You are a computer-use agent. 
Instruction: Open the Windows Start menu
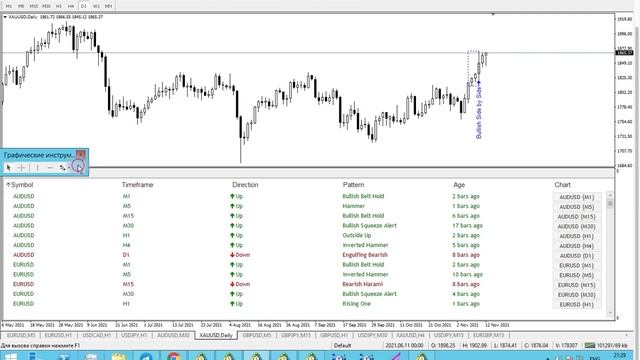(x=10, y=356)
